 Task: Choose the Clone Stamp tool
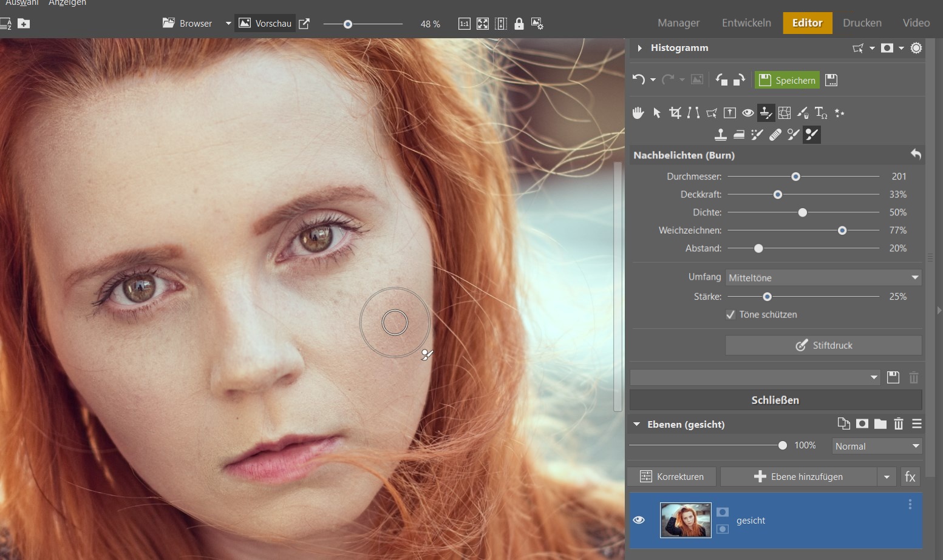point(721,135)
